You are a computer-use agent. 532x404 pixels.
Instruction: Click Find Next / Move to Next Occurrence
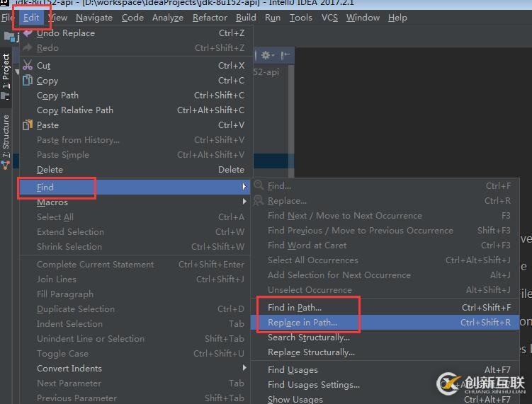coord(385,216)
